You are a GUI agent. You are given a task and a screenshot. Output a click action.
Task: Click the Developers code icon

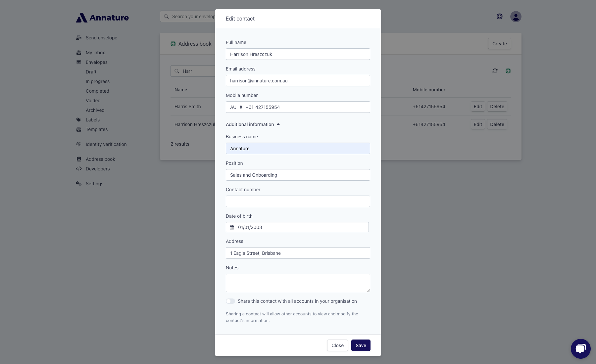[79, 169]
